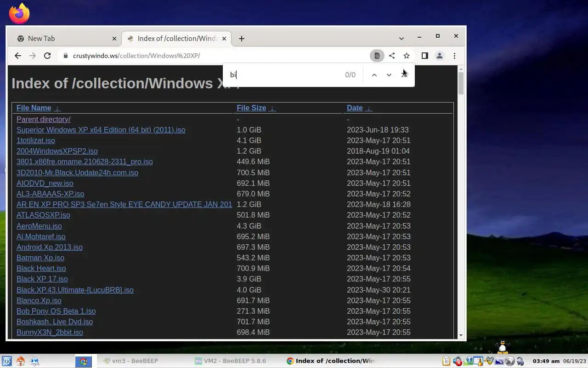This screenshot has height=368, width=588.
Task: Go to previous find result
Action: (374, 75)
